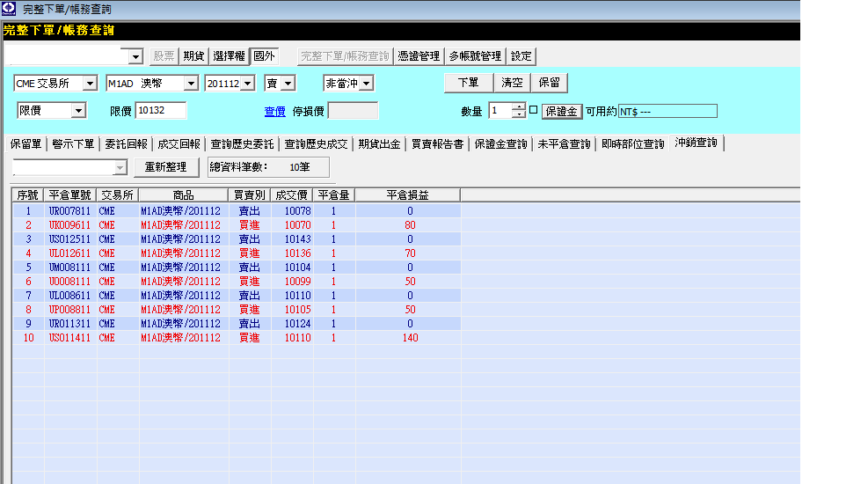Select row with order UM008111
868x484 pixels.
[237, 268]
